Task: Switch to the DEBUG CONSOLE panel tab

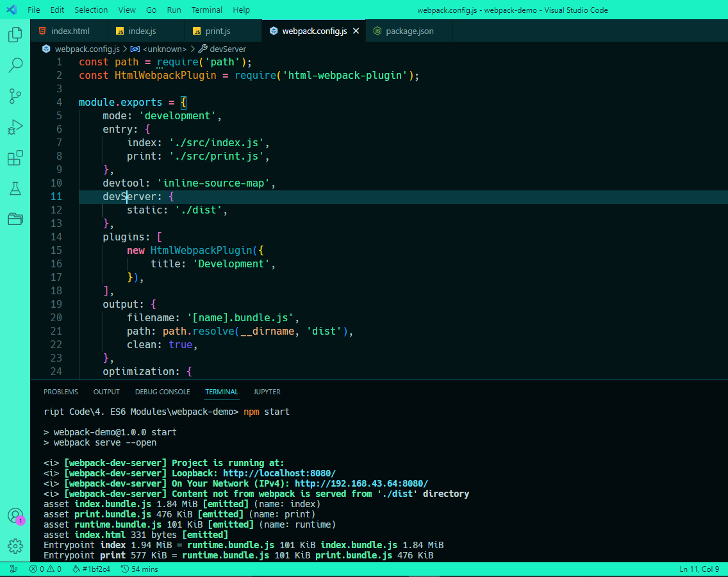Action: (x=163, y=392)
